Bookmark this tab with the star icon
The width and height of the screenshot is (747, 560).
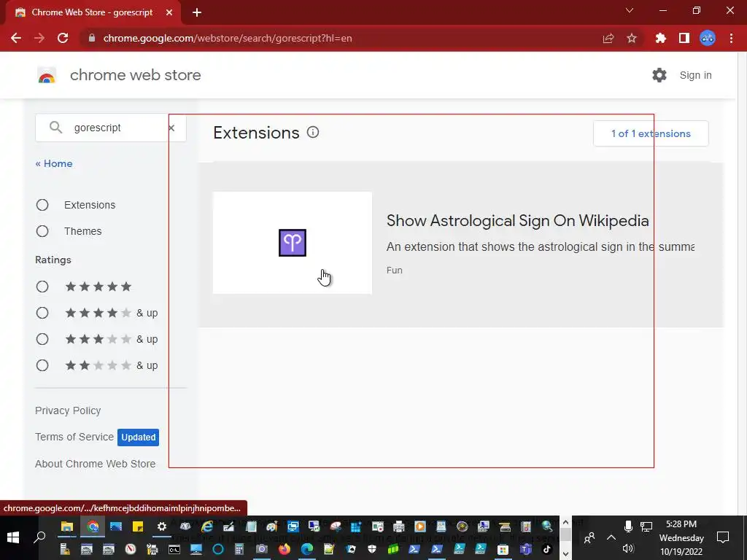[632, 38]
